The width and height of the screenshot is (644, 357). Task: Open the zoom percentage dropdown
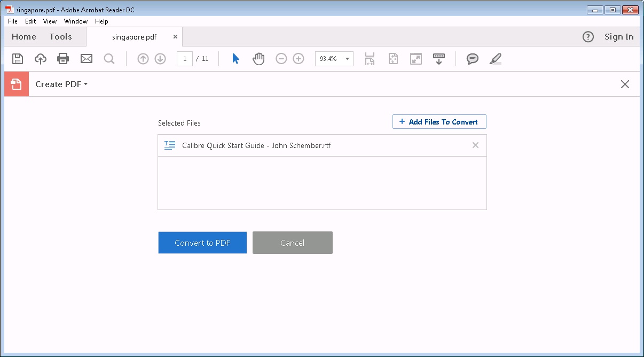pyautogui.click(x=347, y=59)
